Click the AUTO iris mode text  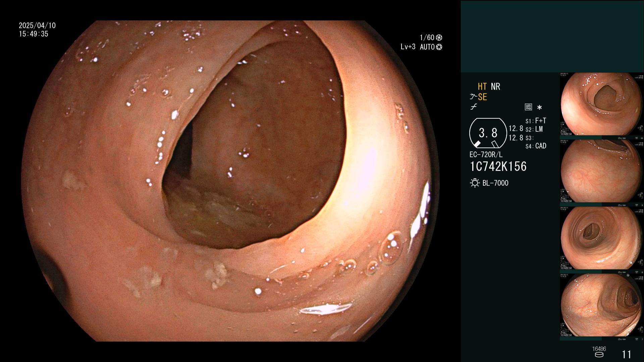(427, 47)
